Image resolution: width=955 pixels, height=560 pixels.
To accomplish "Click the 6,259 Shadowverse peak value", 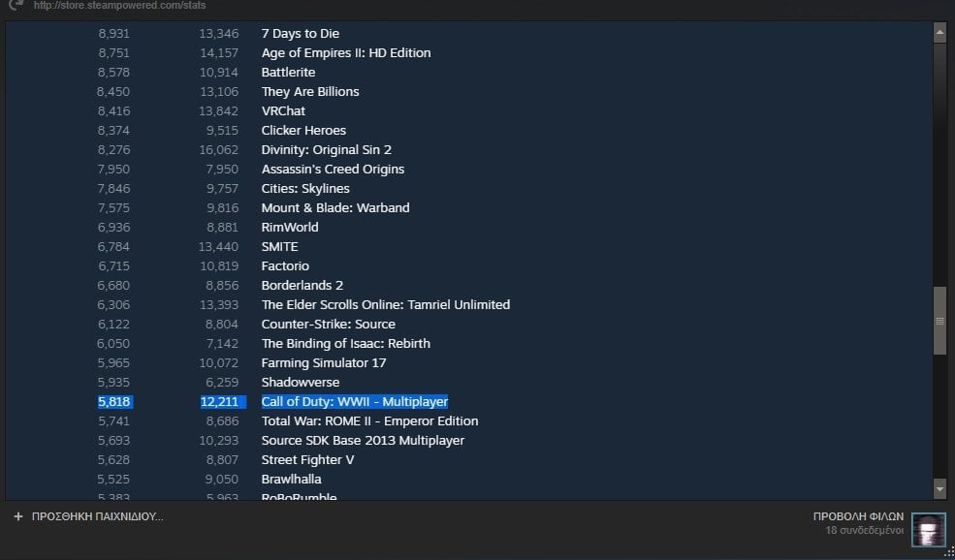I will [x=222, y=383].
